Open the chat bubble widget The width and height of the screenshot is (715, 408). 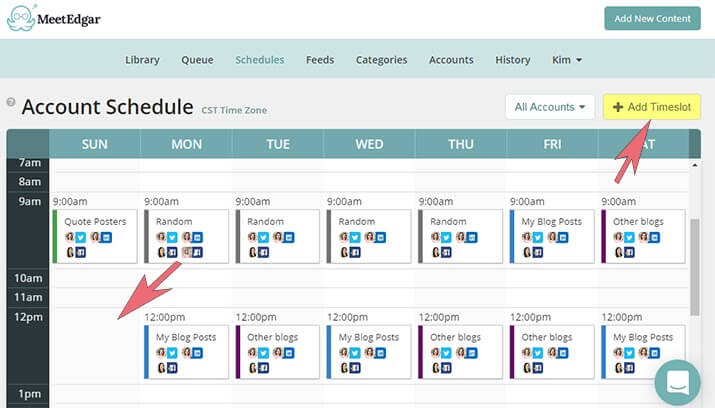coord(678,383)
